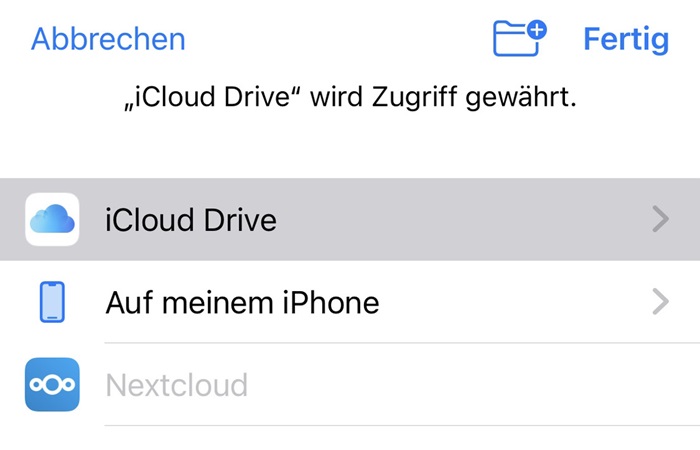This screenshot has width=700, height=450.
Task: Tap the iCloud Drive cloud icon
Action: [x=52, y=219]
